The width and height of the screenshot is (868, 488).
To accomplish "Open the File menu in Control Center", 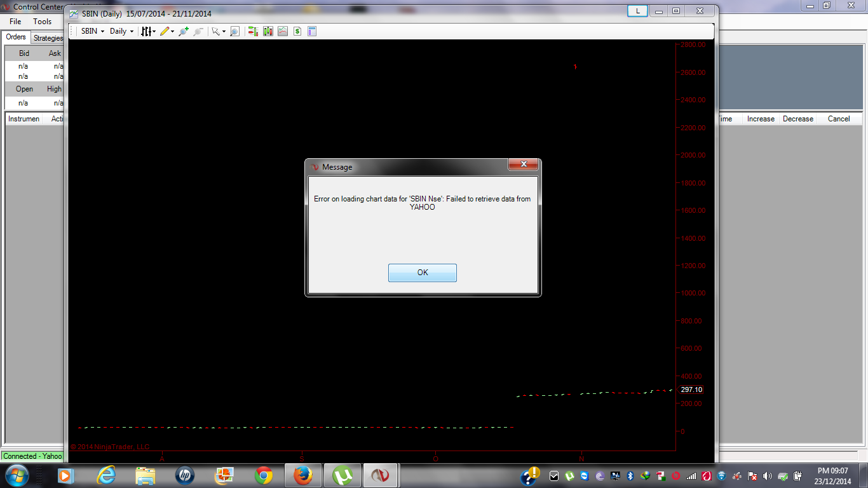I will pos(15,22).
